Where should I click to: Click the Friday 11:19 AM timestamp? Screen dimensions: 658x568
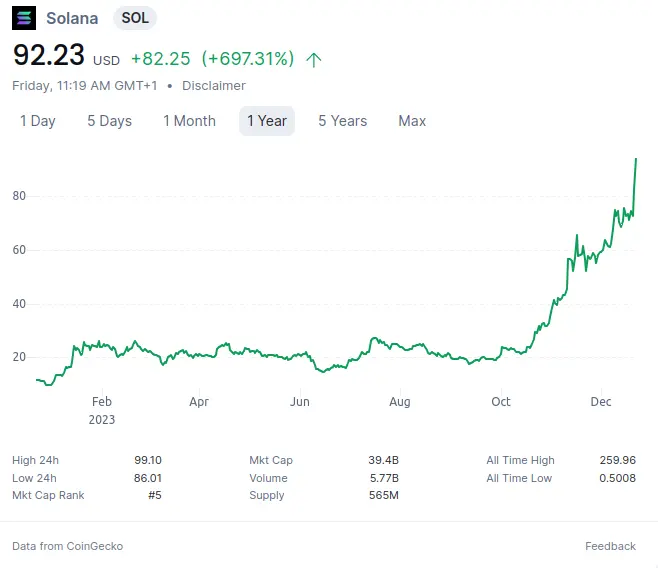tap(85, 86)
